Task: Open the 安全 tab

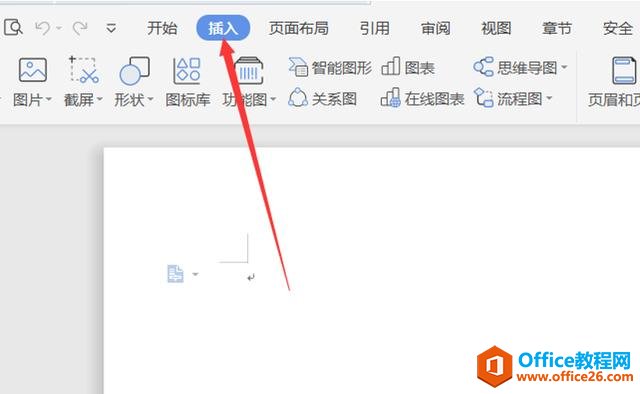Action: click(618, 28)
